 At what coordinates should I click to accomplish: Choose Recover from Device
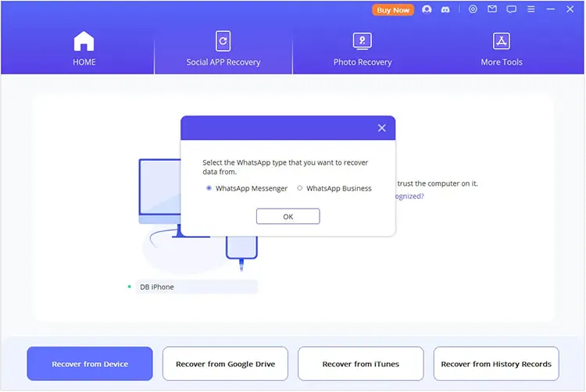click(x=90, y=364)
